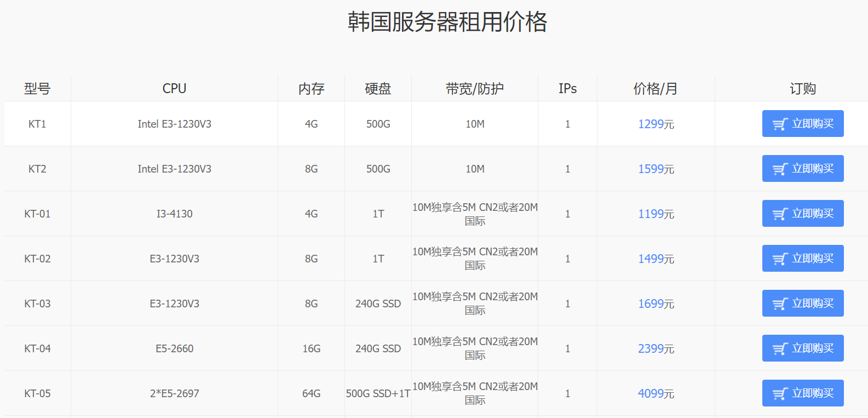Click the 价格/月 column header
The height and width of the screenshot is (418, 868).
tap(656, 89)
